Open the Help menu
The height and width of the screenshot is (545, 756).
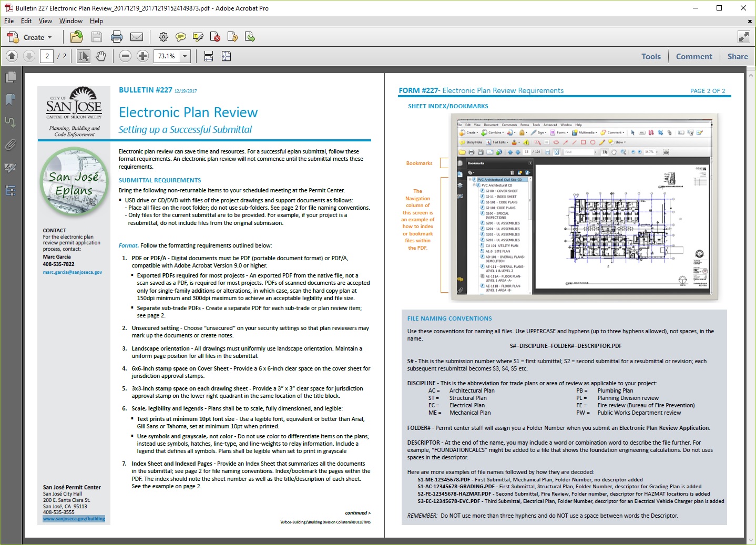tap(96, 21)
